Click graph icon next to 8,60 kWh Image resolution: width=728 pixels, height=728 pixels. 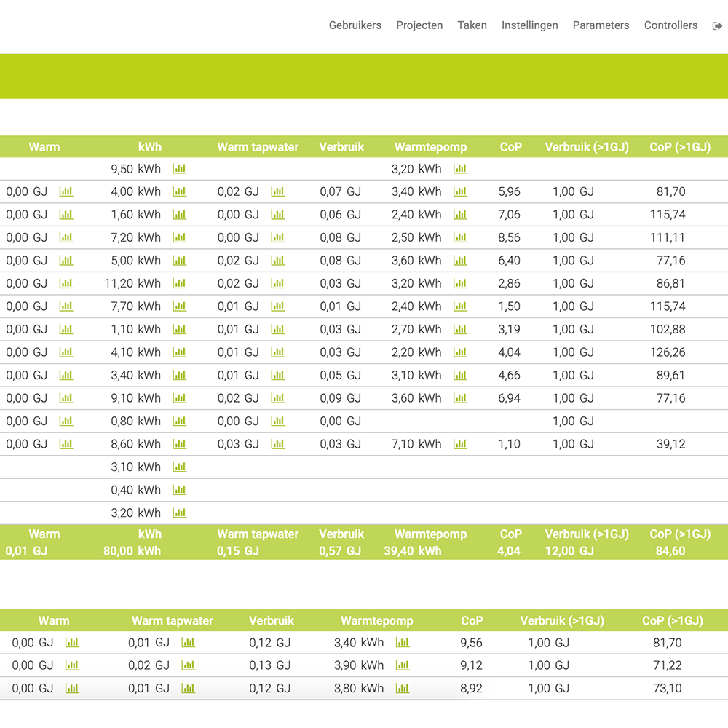(179, 444)
